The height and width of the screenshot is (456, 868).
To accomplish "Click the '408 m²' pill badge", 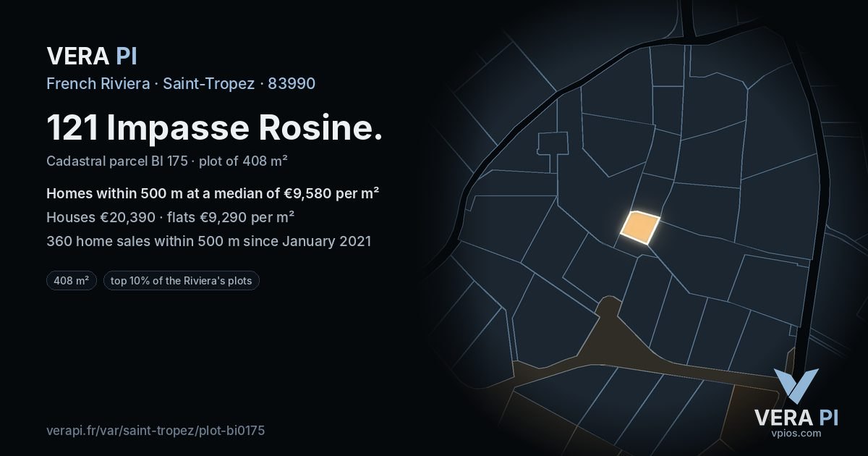I will pos(72,281).
